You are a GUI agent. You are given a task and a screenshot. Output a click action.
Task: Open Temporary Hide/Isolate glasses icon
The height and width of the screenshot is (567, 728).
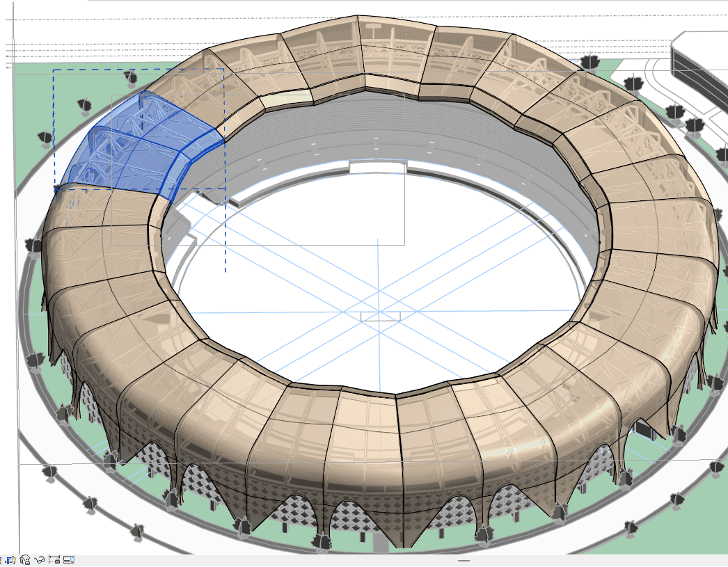point(40,559)
